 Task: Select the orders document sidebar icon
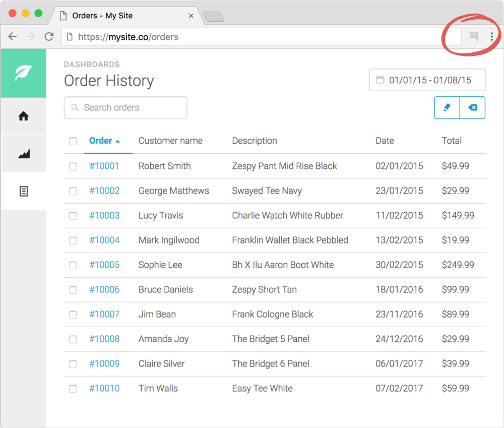pos(24,191)
